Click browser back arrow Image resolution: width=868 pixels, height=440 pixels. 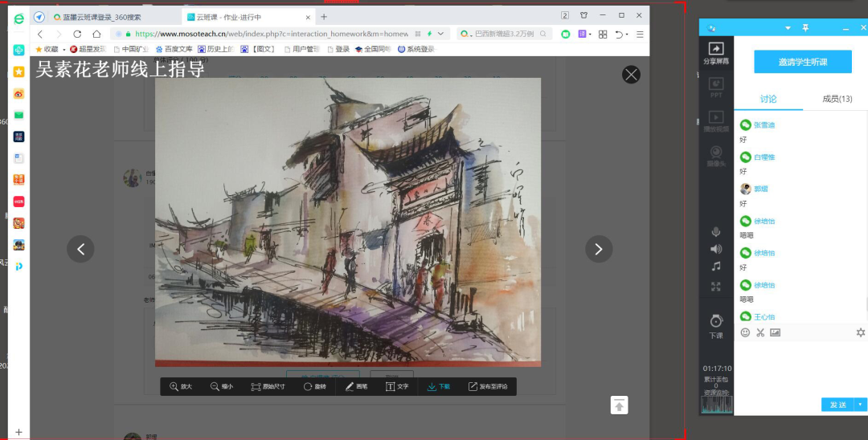(x=40, y=34)
